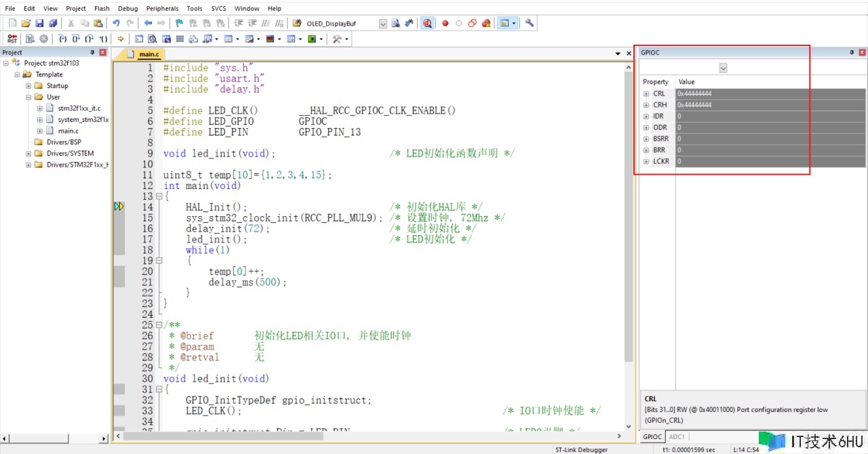Viewport: 868px width, 454px height.
Task: Expand the CRL register row
Action: tap(646, 94)
